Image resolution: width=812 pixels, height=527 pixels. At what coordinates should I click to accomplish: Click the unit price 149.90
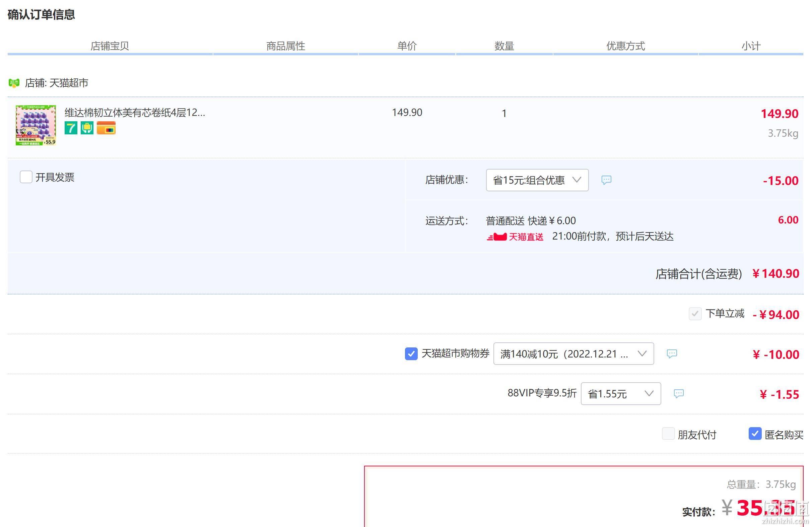click(407, 112)
